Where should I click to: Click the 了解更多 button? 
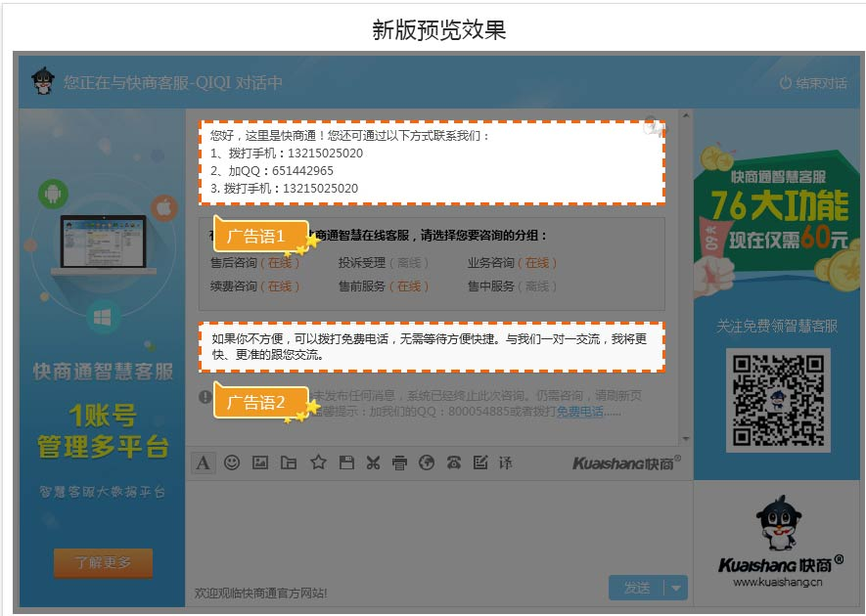[x=103, y=562]
